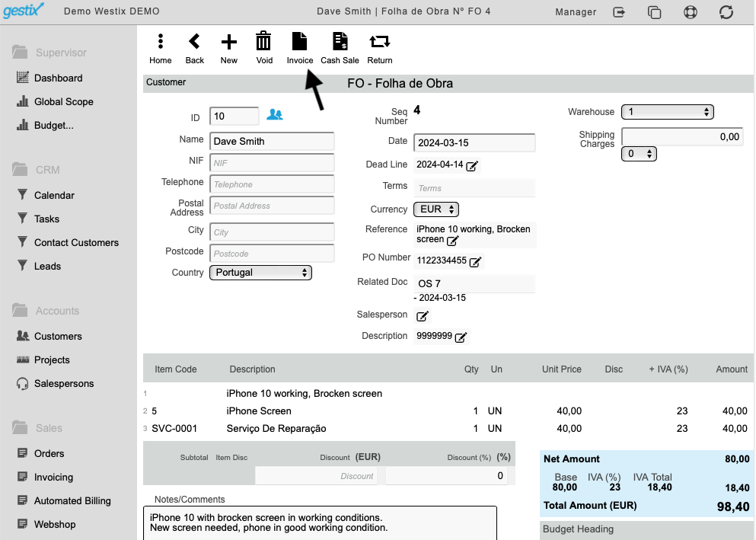This screenshot has width=756, height=540.
Task: Edit the Dead Line date
Action: pyautogui.click(x=472, y=166)
